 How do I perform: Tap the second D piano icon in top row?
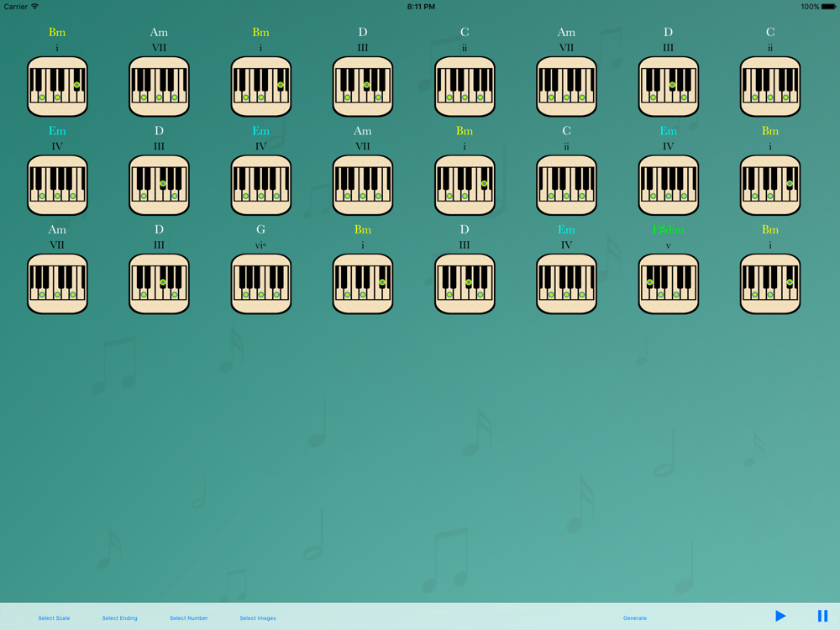tap(668, 87)
